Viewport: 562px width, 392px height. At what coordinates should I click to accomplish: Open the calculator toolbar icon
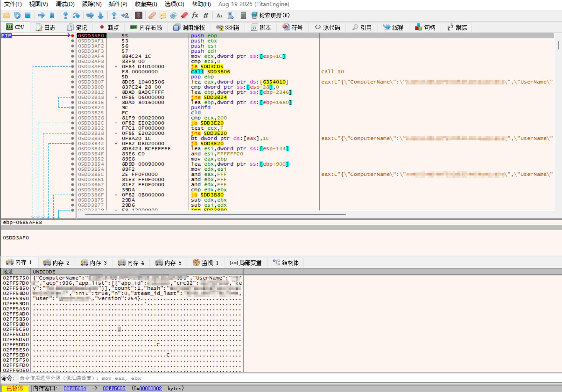[243, 16]
